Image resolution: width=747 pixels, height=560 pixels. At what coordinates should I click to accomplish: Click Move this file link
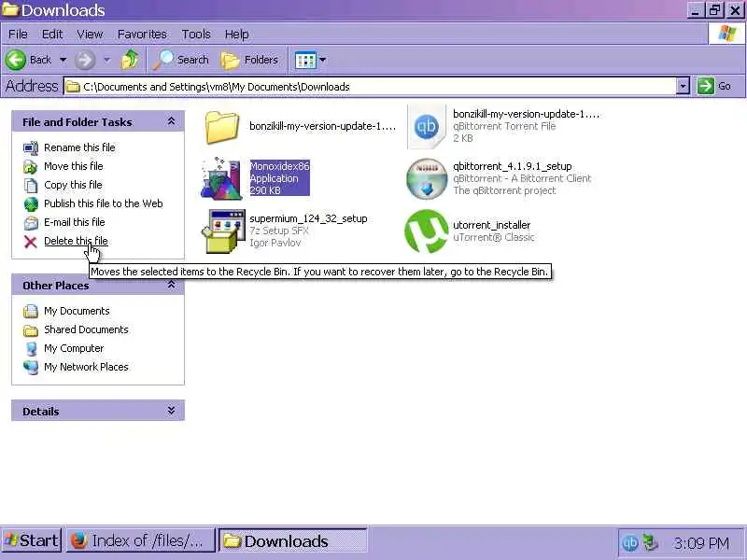[74, 166]
